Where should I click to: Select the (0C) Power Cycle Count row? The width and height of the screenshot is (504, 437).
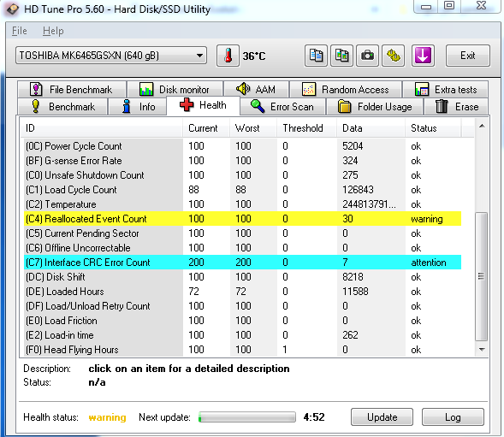(x=243, y=146)
